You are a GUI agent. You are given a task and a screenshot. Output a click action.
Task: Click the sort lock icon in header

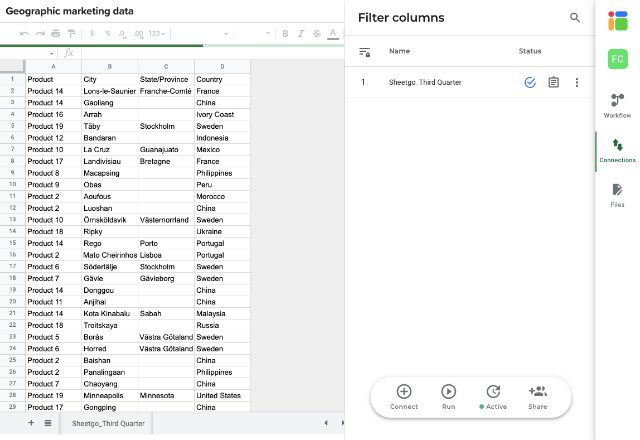[x=364, y=52]
